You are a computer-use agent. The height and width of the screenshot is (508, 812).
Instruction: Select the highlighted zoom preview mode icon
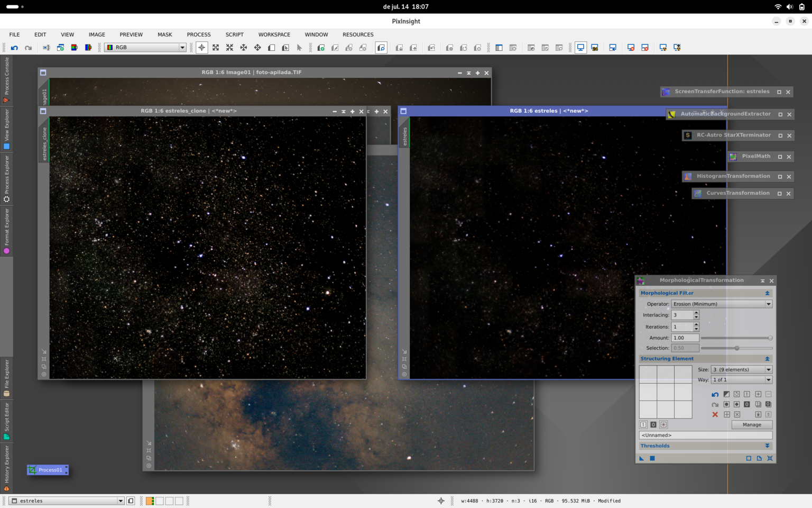pyautogui.click(x=381, y=48)
